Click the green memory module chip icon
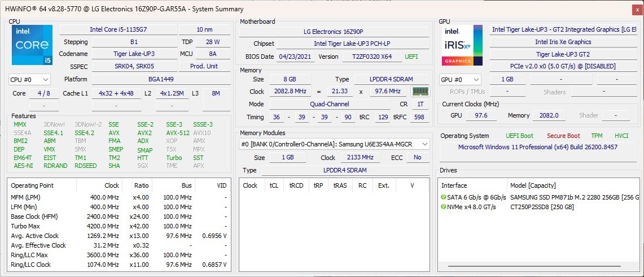Screen dimensions: 644x277 (420, 92)
